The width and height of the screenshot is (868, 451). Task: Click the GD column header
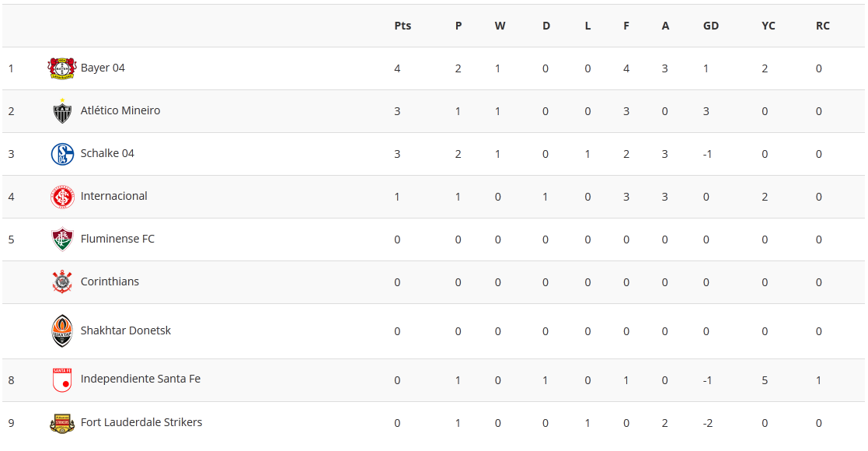pos(711,26)
